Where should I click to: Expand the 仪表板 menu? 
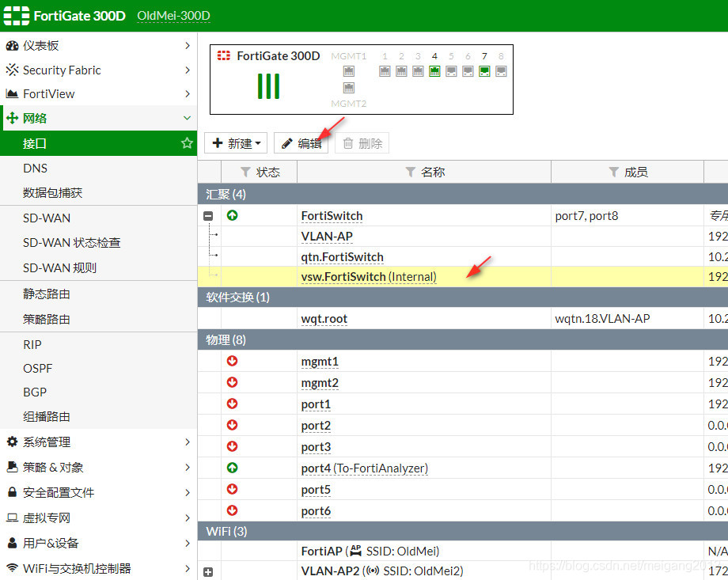click(x=187, y=46)
